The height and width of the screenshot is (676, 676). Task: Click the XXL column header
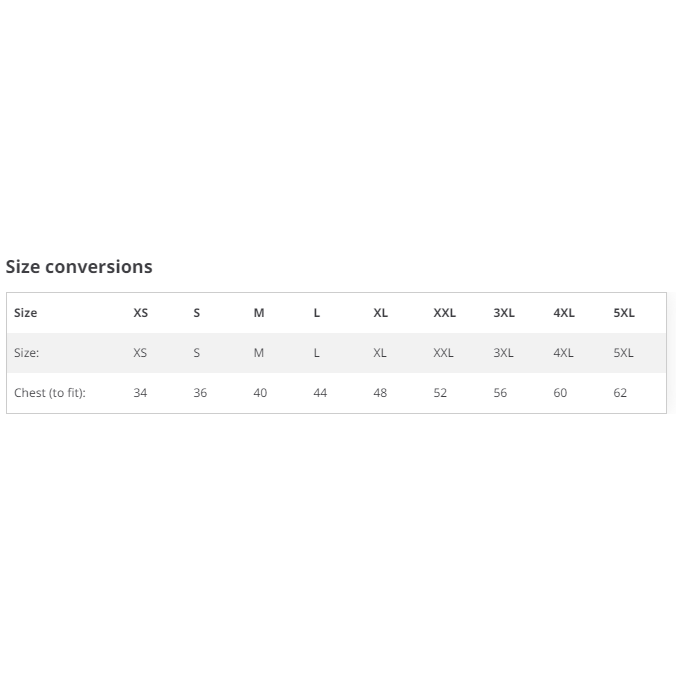pyautogui.click(x=444, y=313)
